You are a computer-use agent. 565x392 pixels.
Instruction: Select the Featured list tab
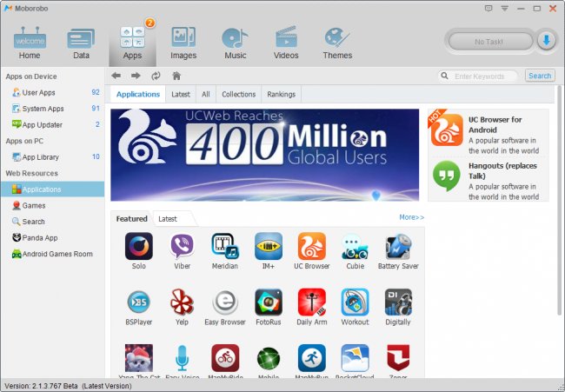point(131,219)
